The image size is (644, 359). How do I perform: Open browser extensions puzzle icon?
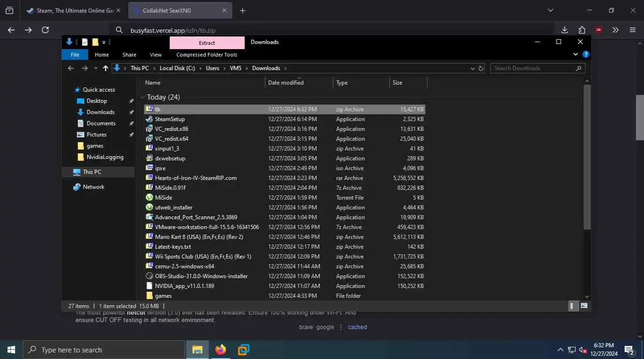pos(582,30)
